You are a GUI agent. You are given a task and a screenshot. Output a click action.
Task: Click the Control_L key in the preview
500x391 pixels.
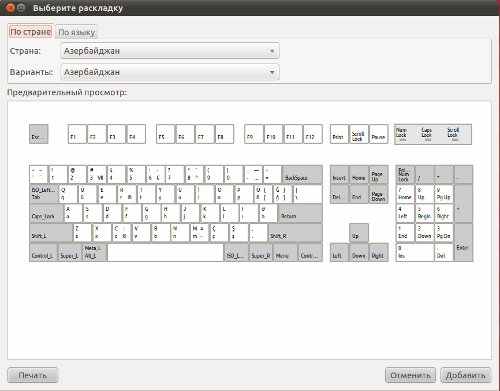click(x=44, y=252)
